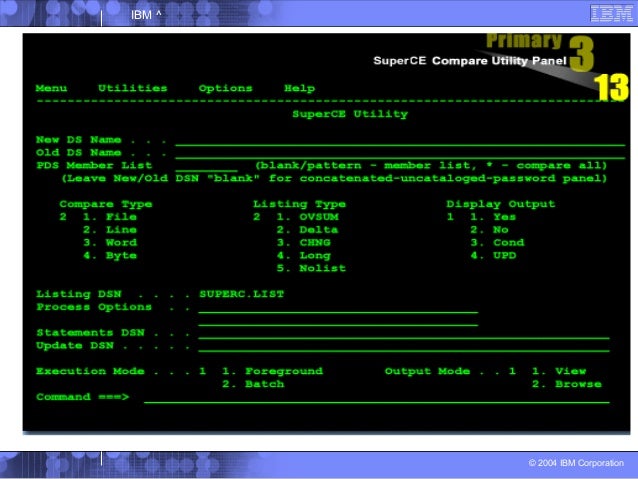Select the File compare type option
The image size is (638, 479).
pyautogui.click(x=110, y=217)
